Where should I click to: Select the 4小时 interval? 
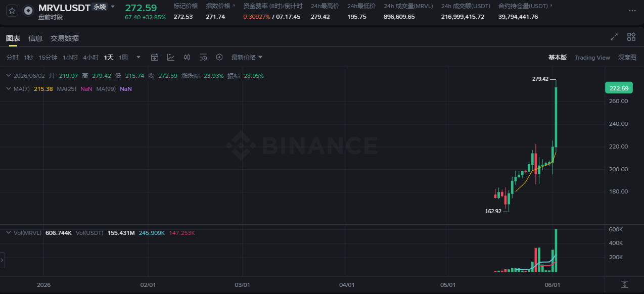click(x=91, y=58)
